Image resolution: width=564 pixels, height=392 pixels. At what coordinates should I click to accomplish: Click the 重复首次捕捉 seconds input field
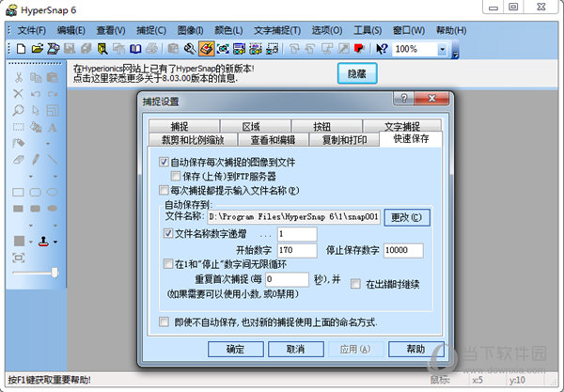tap(287, 279)
